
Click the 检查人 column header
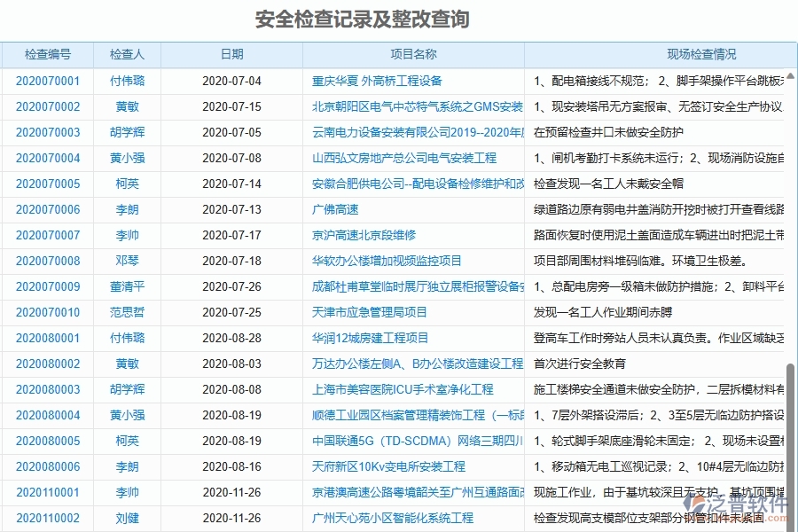pyautogui.click(x=127, y=53)
